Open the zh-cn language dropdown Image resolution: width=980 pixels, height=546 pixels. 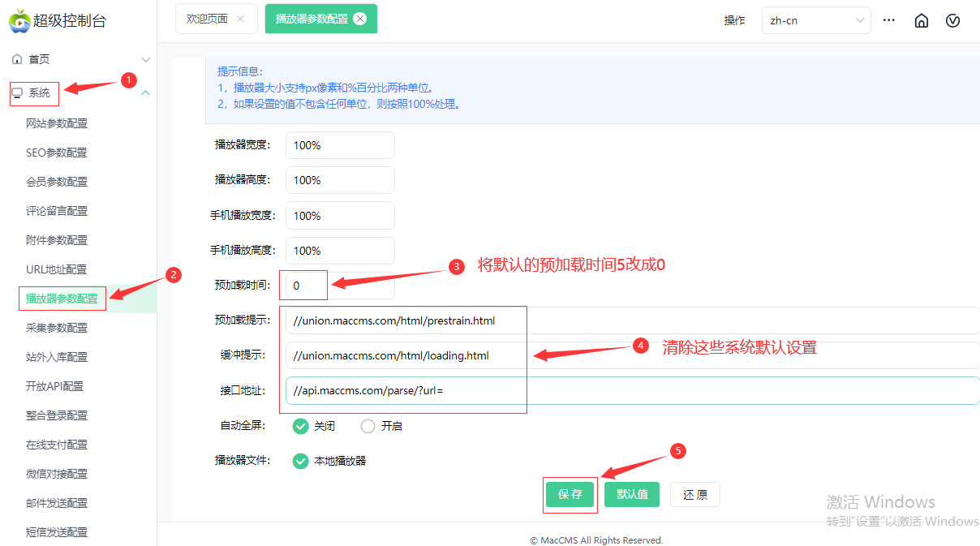click(815, 21)
